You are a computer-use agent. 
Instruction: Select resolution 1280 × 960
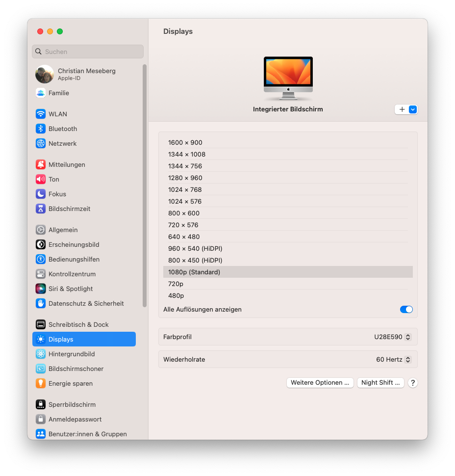(x=288, y=178)
